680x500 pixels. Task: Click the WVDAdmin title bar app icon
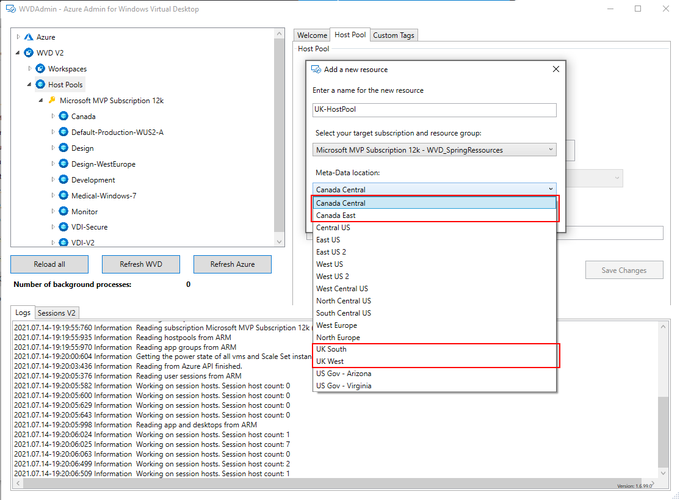coord(11,9)
